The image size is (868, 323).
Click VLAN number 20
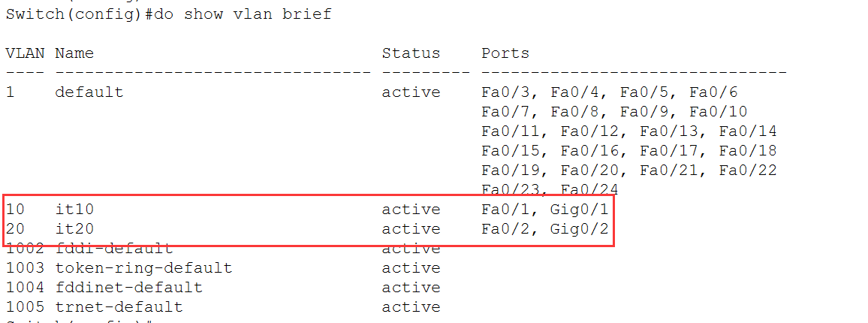(x=16, y=229)
